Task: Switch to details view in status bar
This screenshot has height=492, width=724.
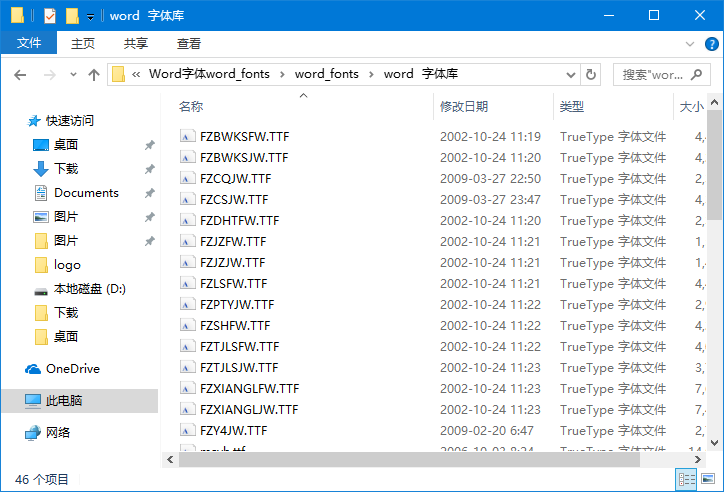Action: click(x=686, y=479)
